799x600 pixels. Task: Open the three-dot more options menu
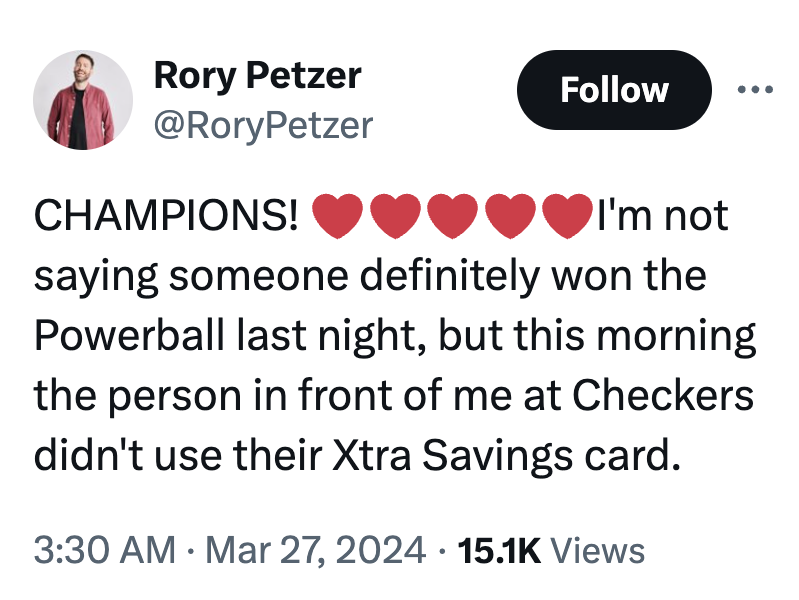click(753, 90)
